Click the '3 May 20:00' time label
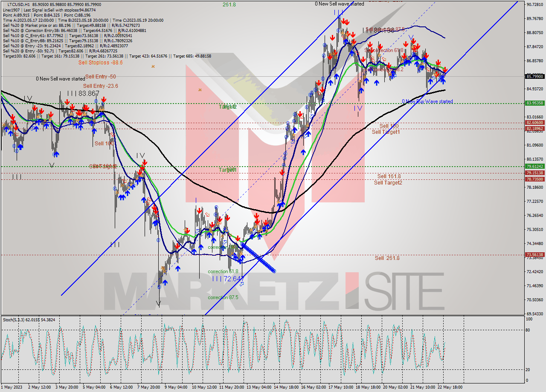This screenshot has width=546, height=392. click(x=68, y=387)
